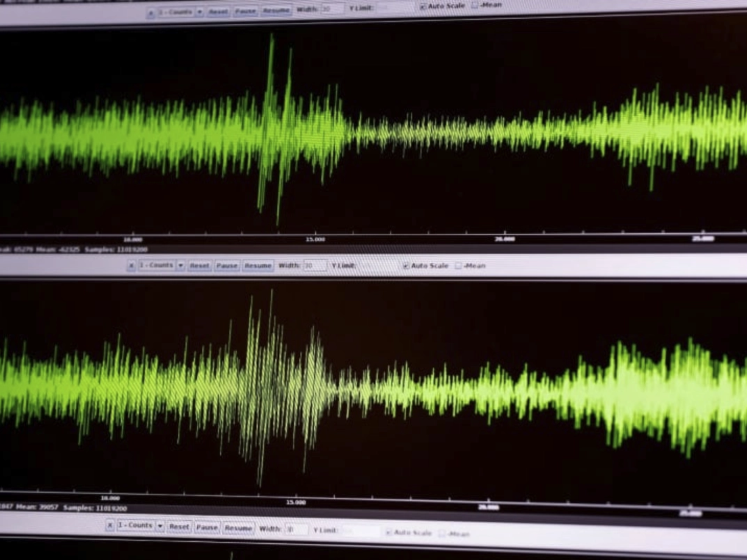Close the second waveform panel with X
747x560 pixels.
coord(131,266)
